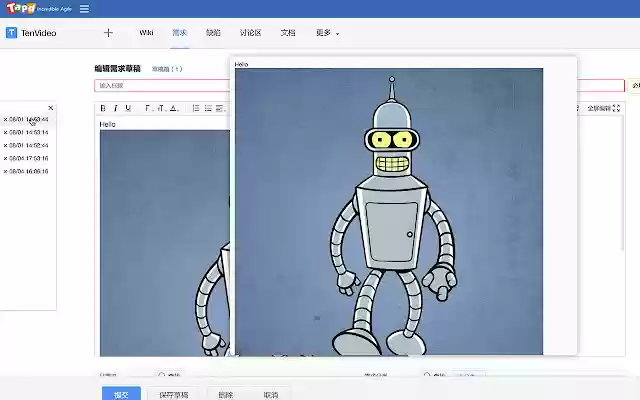Viewport: 640px width, 400px height.
Task: Open the hamburger menu in top bar
Action: (84, 9)
